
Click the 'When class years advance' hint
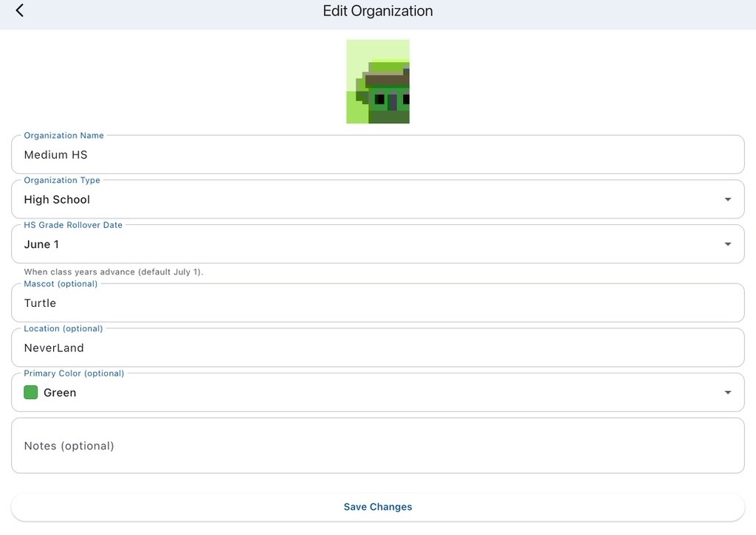coord(114,272)
